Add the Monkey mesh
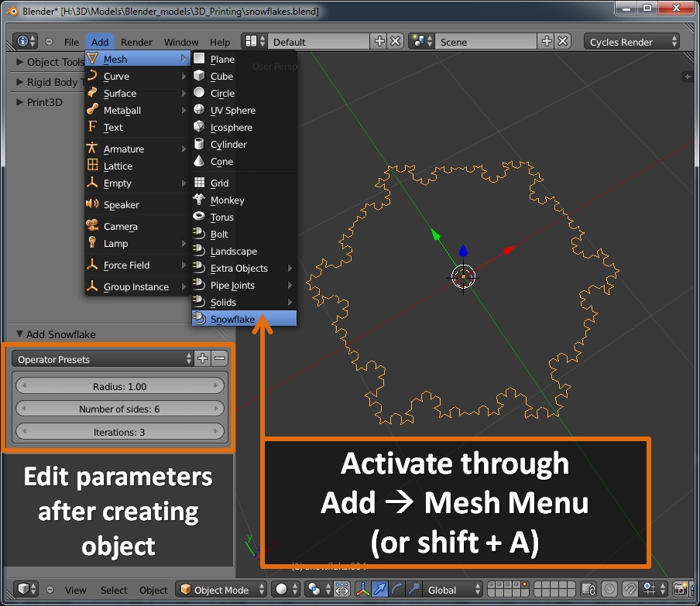The height and width of the screenshot is (606, 700). tap(244, 200)
